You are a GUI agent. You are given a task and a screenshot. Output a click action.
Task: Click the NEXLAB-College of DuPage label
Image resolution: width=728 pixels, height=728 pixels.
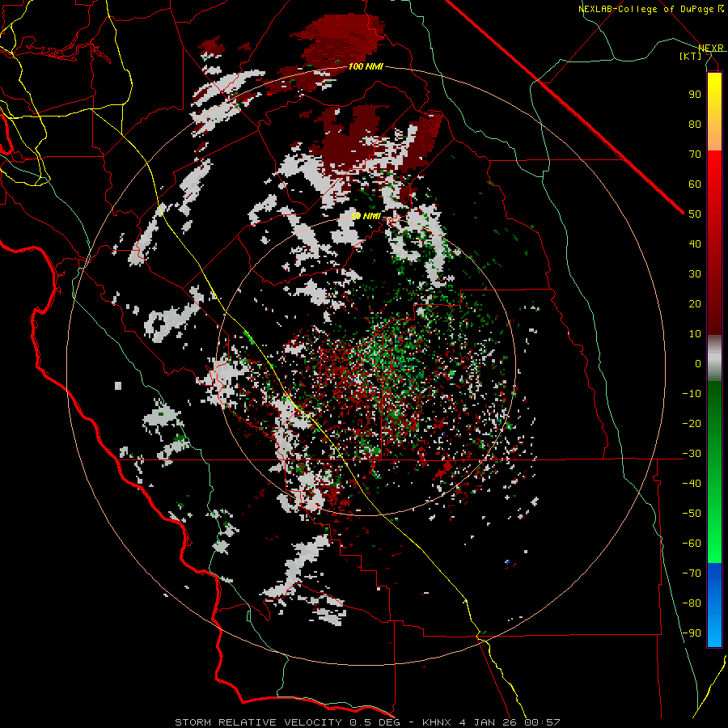tap(647, 9)
